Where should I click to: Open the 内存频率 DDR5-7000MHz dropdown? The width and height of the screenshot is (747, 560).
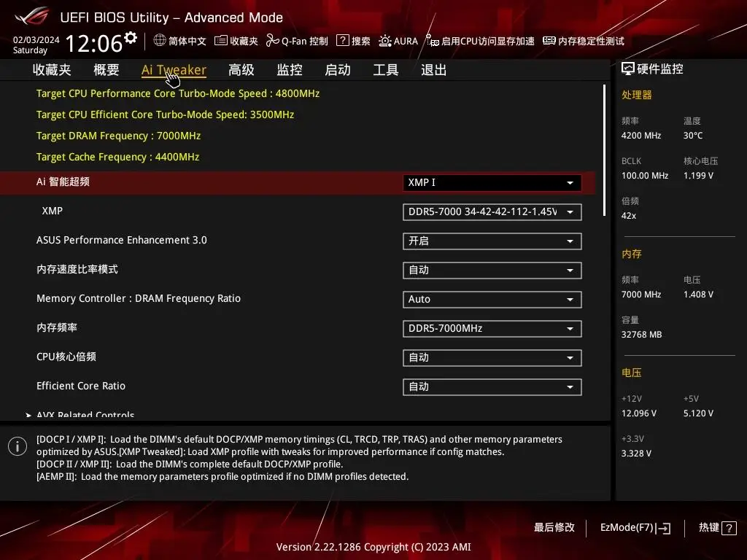click(x=492, y=329)
